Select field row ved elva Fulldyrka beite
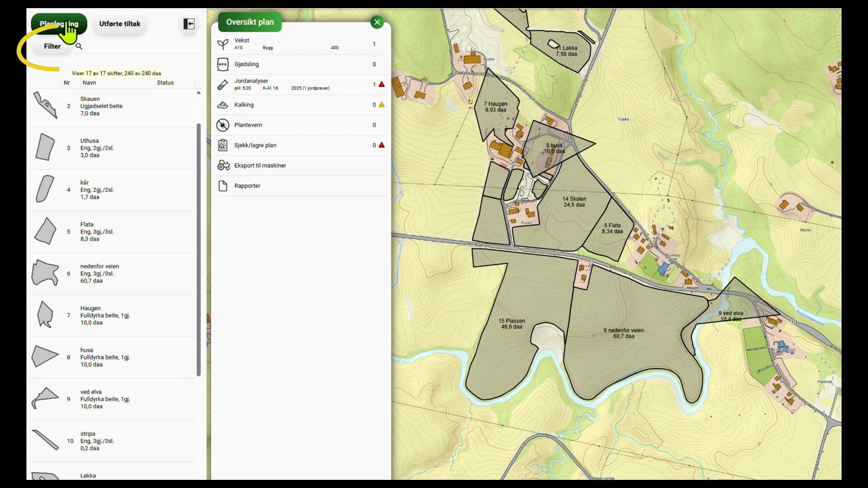The height and width of the screenshot is (488, 868). pyautogui.click(x=113, y=399)
